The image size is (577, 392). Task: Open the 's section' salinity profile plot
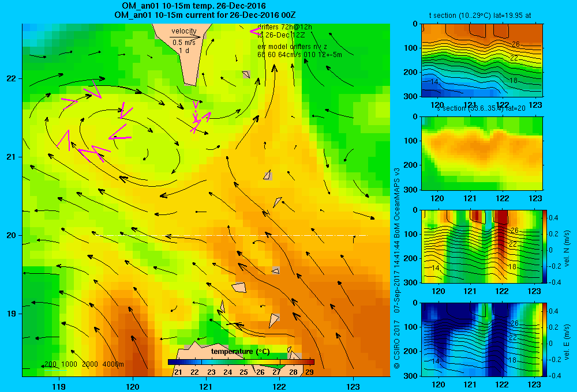coord(482,154)
